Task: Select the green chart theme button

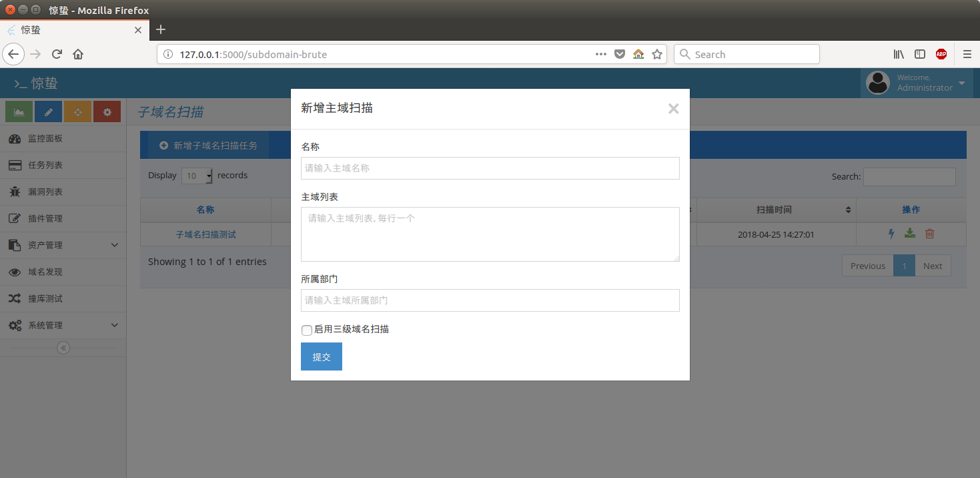Action: tap(18, 111)
